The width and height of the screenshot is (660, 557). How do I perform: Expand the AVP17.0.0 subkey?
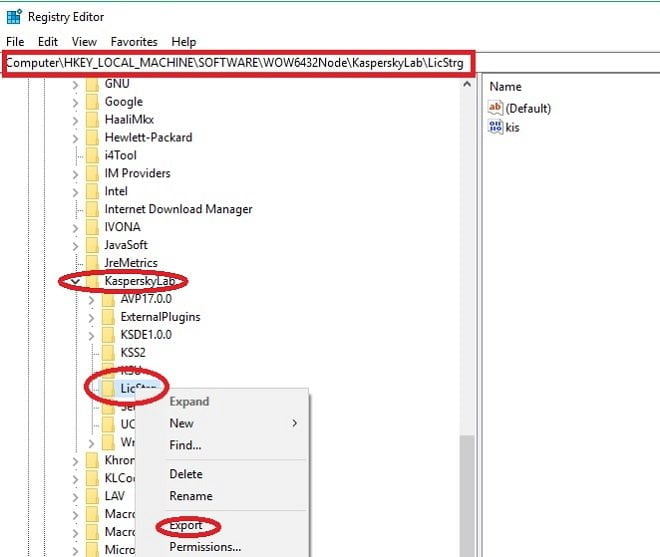point(91,300)
